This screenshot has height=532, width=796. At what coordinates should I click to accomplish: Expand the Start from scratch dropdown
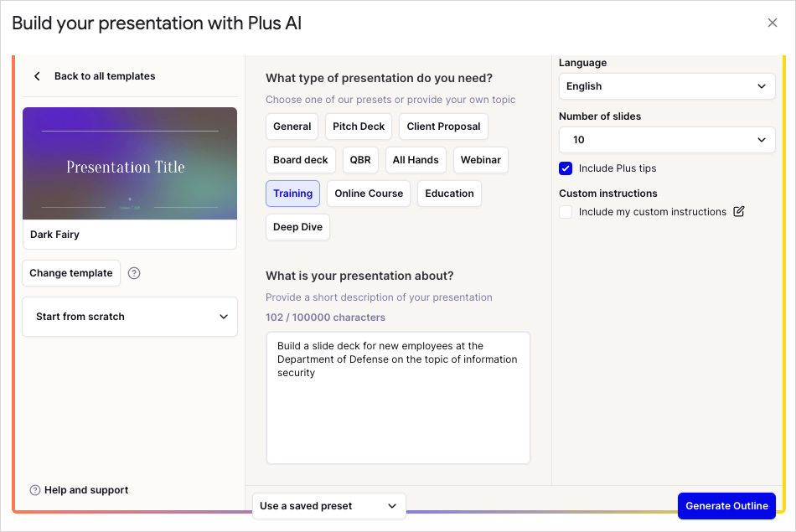point(130,317)
